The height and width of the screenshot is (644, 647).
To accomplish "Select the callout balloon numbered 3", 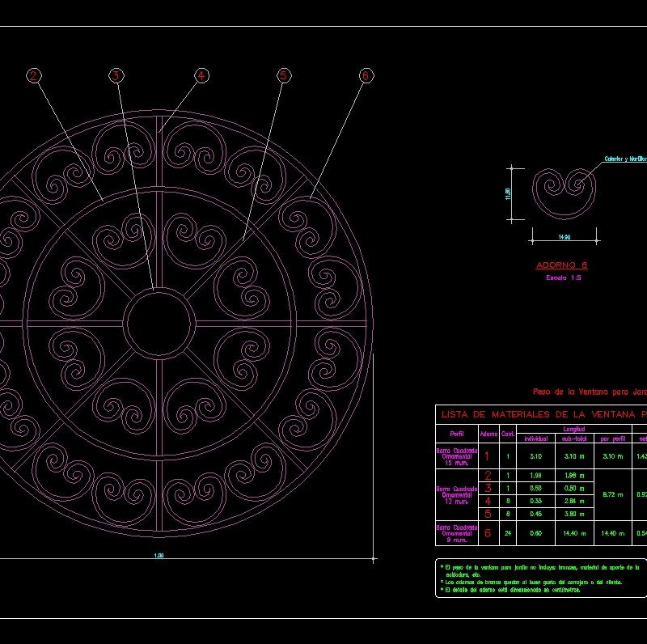I will pos(116,75).
